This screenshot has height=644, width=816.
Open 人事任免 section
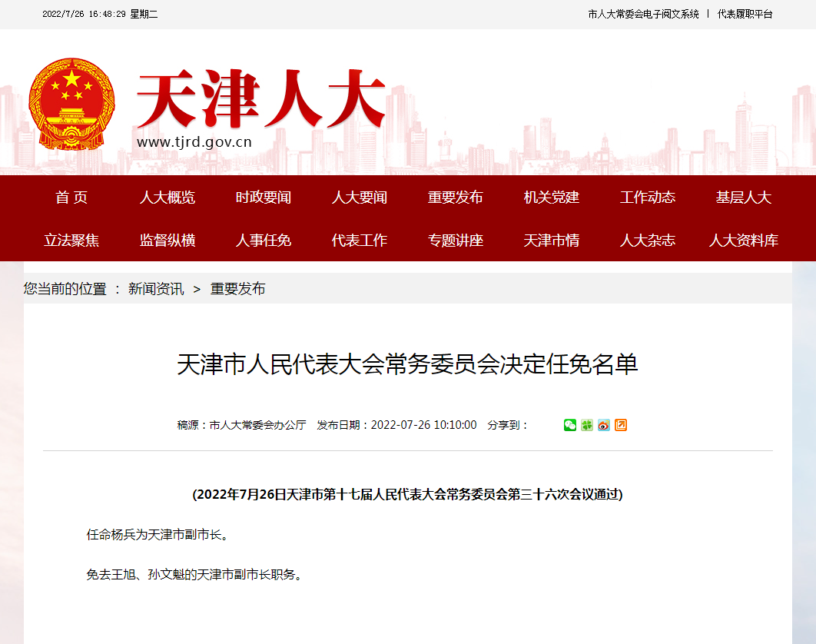[264, 241]
